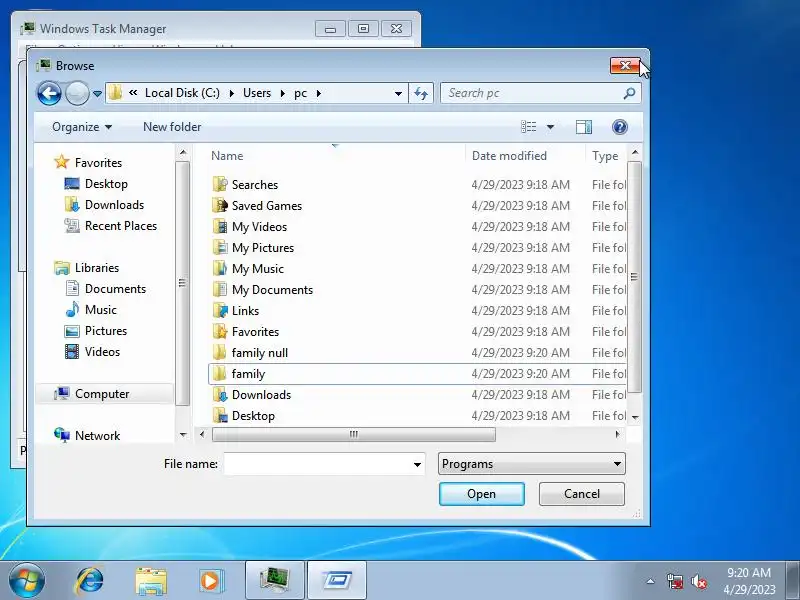Select the Favorites folder icon in file list
Image resolution: width=800 pixels, height=600 pixels.
tap(220, 332)
